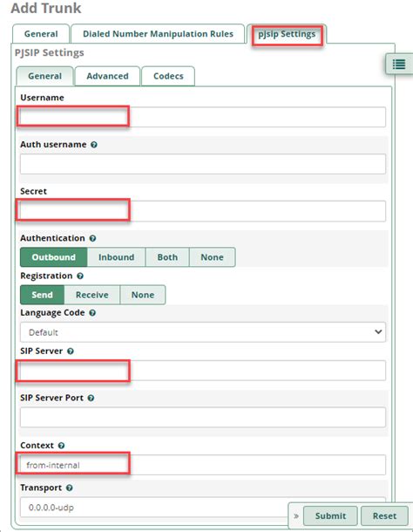Viewport: 413px width, 532px height.
Task: Switch to the top-level General tab
Action: click(x=41, y=34)
